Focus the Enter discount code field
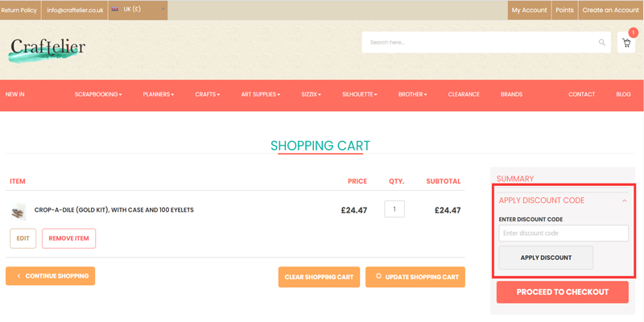This screenshot has width=644, height=322. 563,233
